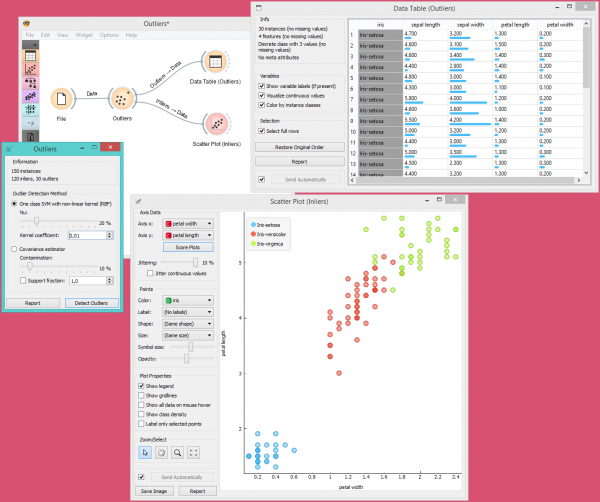Toggle Show legend checkbox

[x=141, y=386]
